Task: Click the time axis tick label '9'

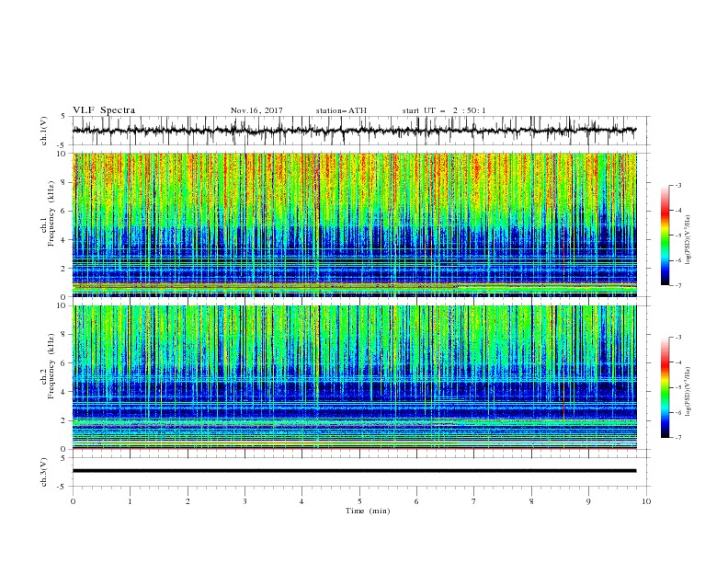Action: point(588,501)
